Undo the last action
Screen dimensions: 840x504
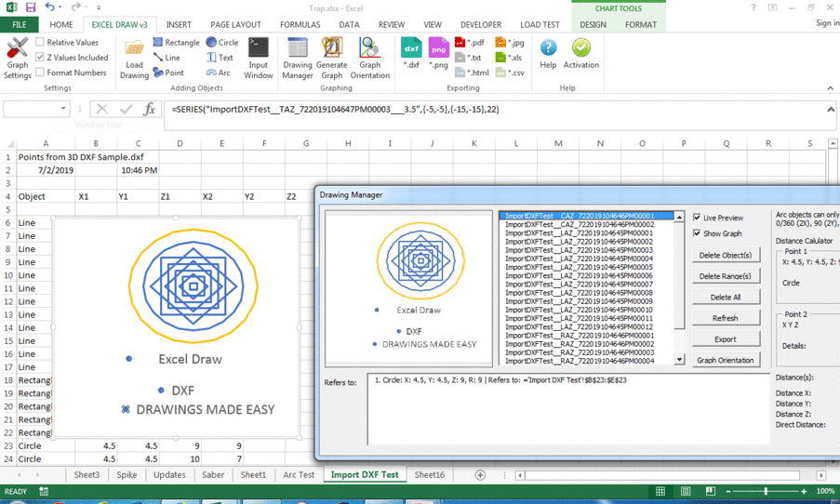(x=50, y=7)
